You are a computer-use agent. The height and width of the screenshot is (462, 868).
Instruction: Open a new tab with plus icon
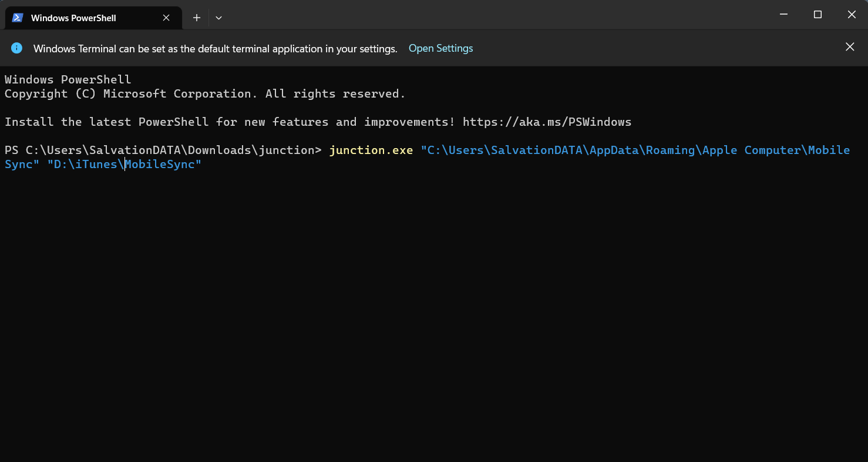tap(197, 18)
